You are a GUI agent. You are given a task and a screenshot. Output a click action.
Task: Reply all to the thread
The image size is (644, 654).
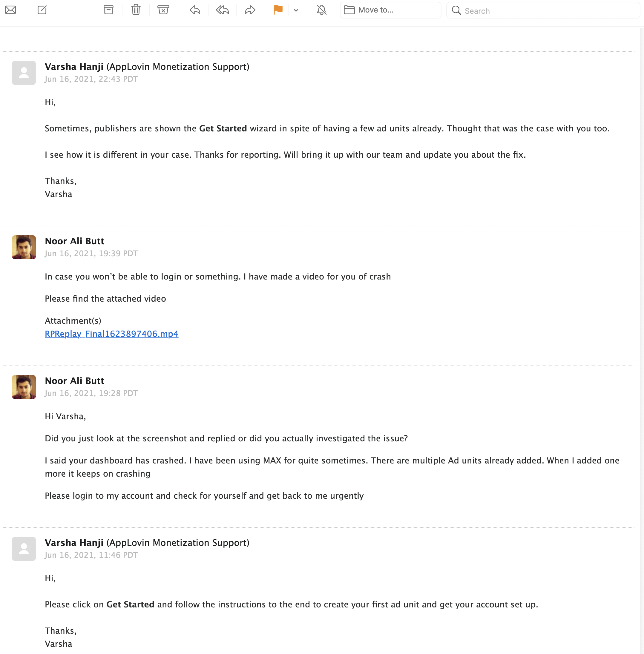coord(222,10)
